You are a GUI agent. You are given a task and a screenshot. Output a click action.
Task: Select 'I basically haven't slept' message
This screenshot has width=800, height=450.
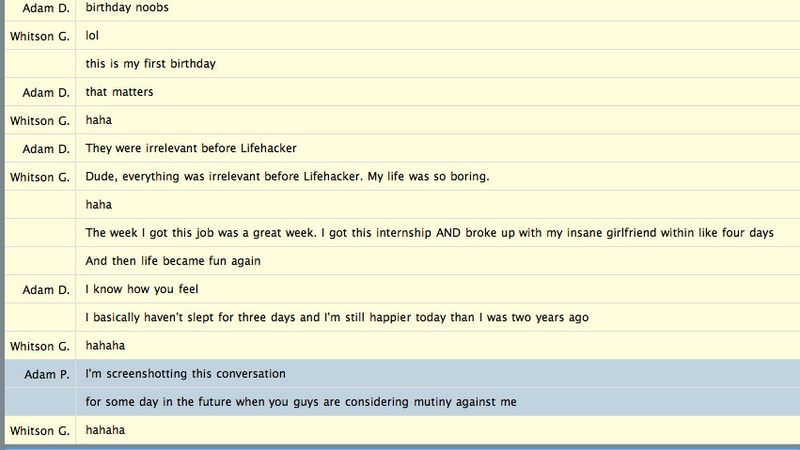337,317
